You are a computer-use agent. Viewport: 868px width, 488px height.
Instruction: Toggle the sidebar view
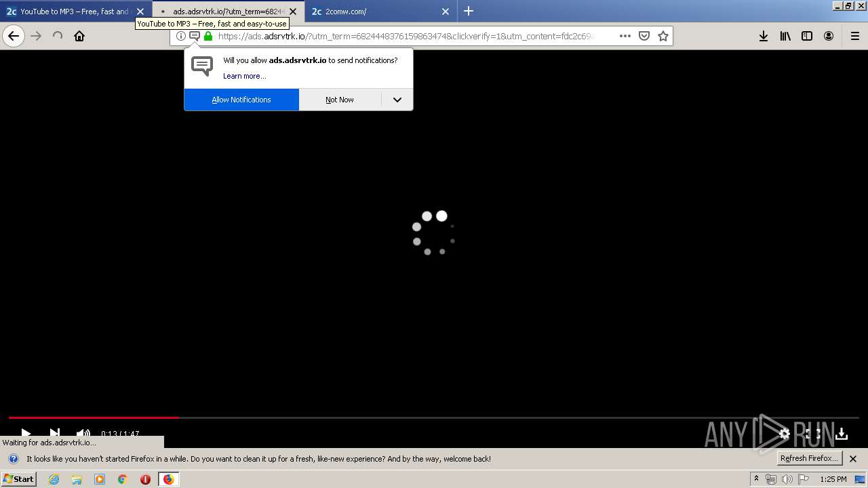[807, 36]
